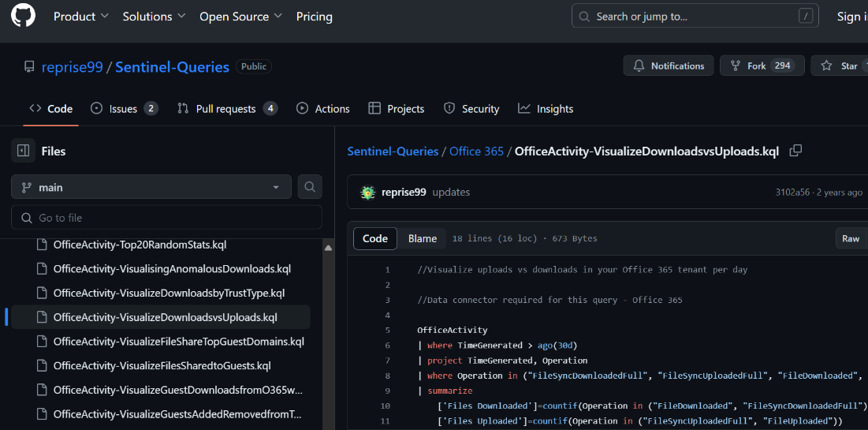Click the Notifications bell icon
The image size is (868, 430).
(639, 66)
